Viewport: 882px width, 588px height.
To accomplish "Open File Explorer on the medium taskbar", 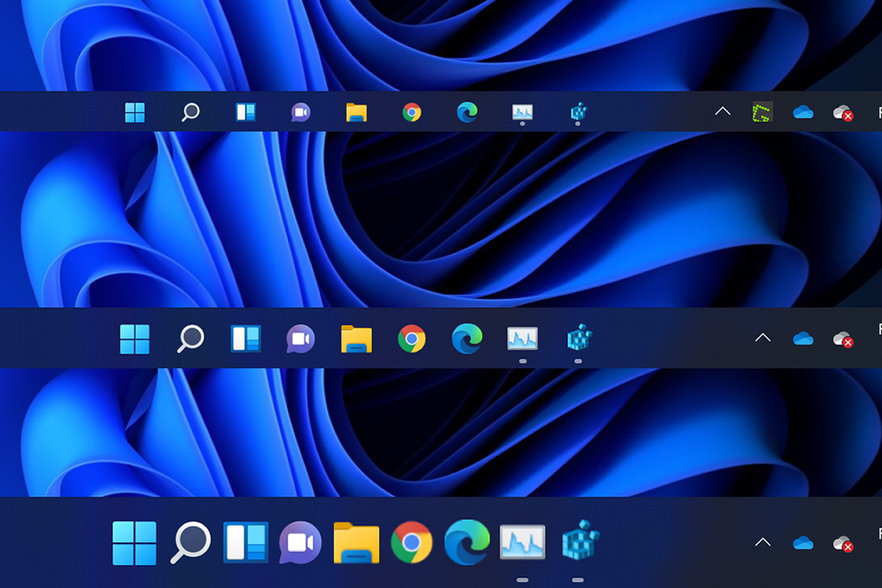I will click(356, 339).
